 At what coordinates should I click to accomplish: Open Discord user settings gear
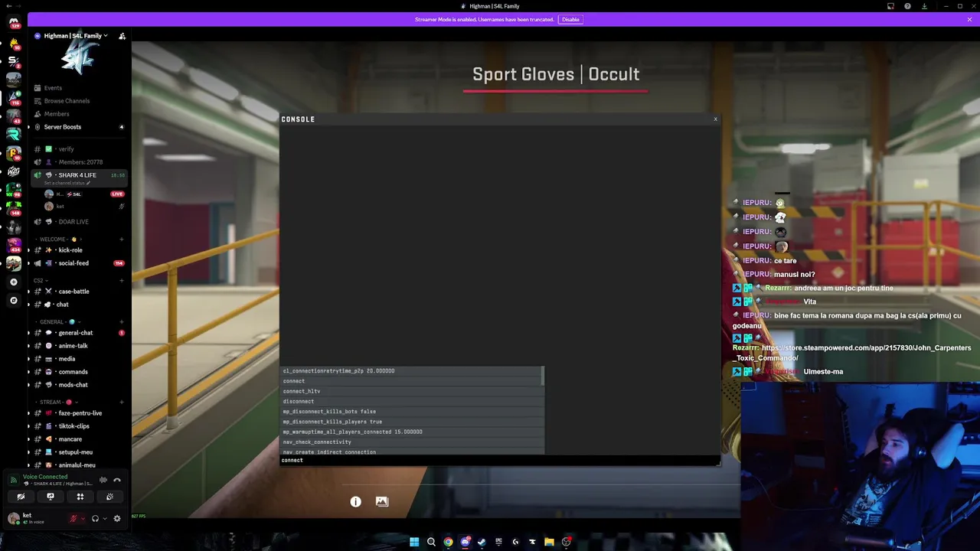[x=117, y=519]
